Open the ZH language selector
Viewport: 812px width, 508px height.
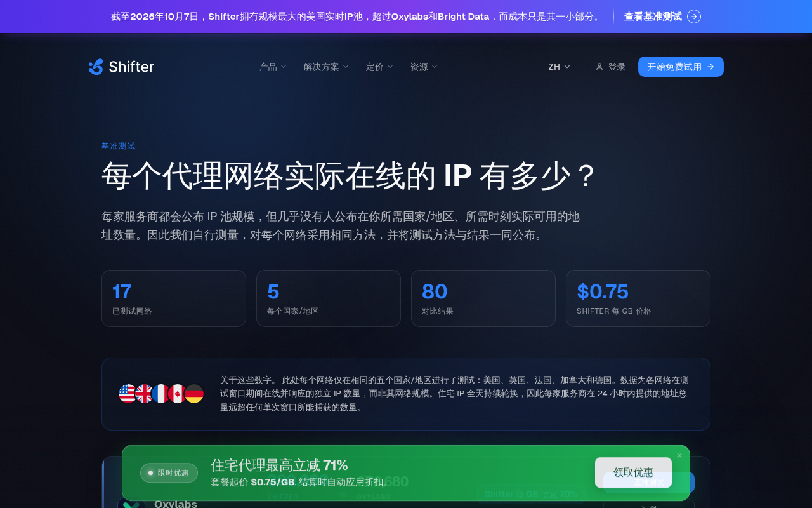559,67
